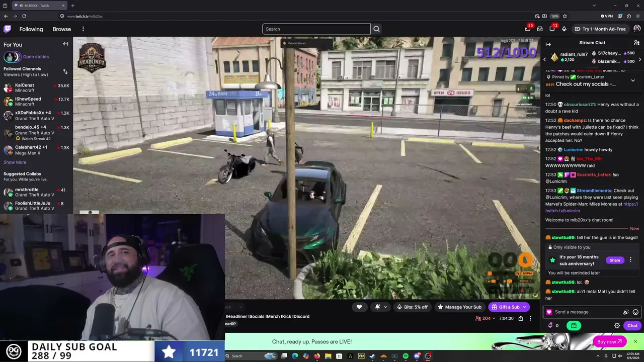Viewport: 644px width, 362px height.
Task: Open the FoolishLittleJuJu suggested channel
Action: pos(36,206)
